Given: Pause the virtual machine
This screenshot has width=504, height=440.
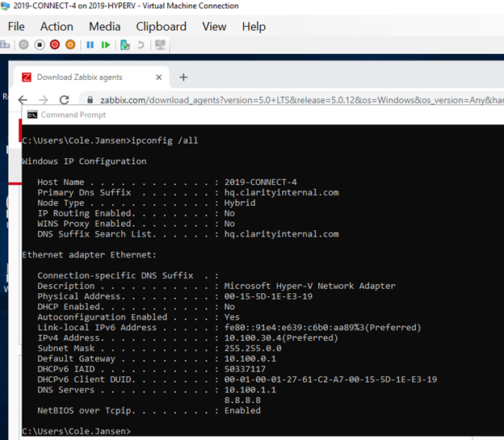Looking at the screenshot, I should pyautogui.click(x=90, y=44).
